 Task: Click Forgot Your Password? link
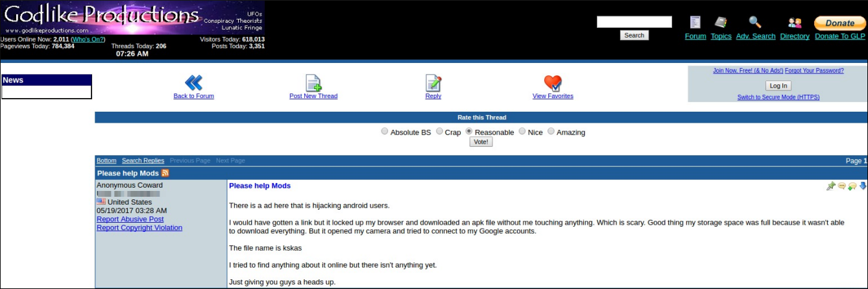pos(814,71)
